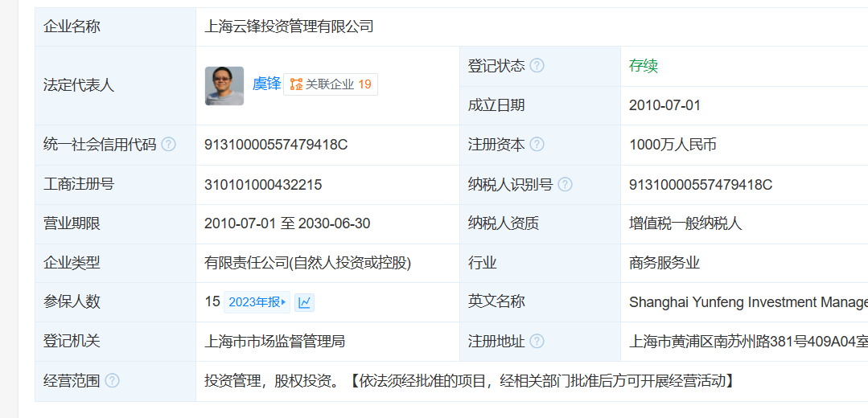Screen dimensions: 868x418
Task: Click the relation-graph icon in 关联企业 badge
Action: click(296, 84)
